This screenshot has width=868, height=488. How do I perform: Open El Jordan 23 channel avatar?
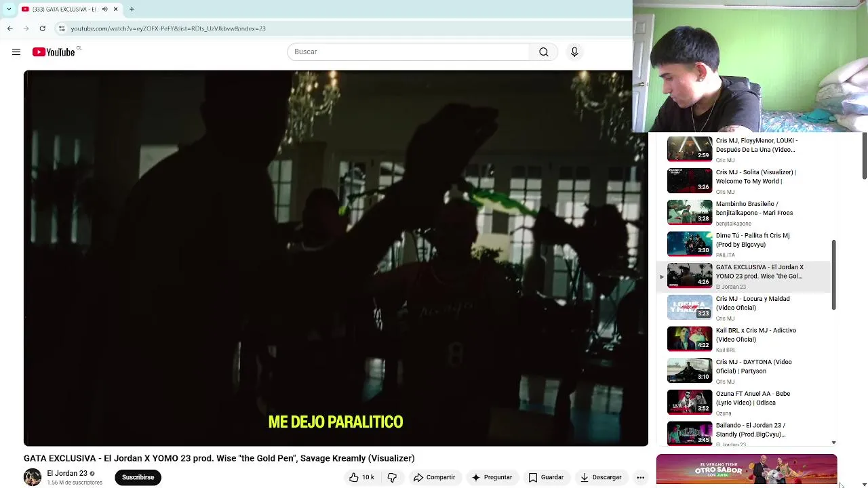(33, 477)
